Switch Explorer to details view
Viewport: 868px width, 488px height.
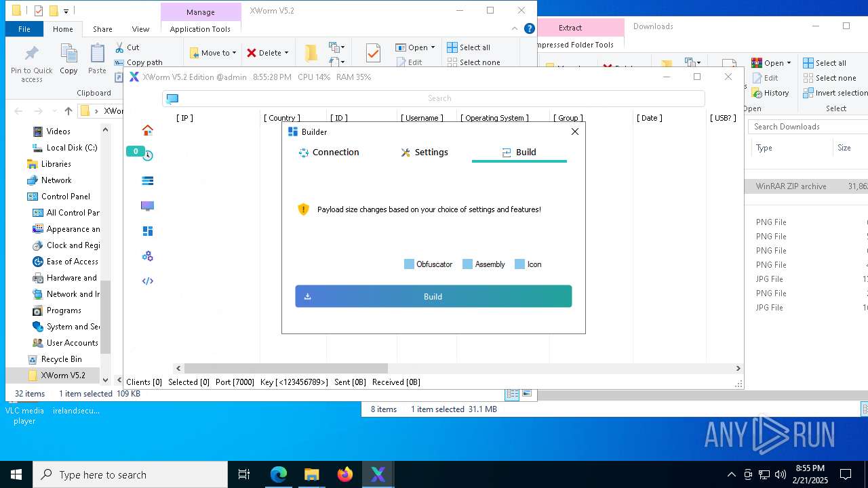click(513, 394)
